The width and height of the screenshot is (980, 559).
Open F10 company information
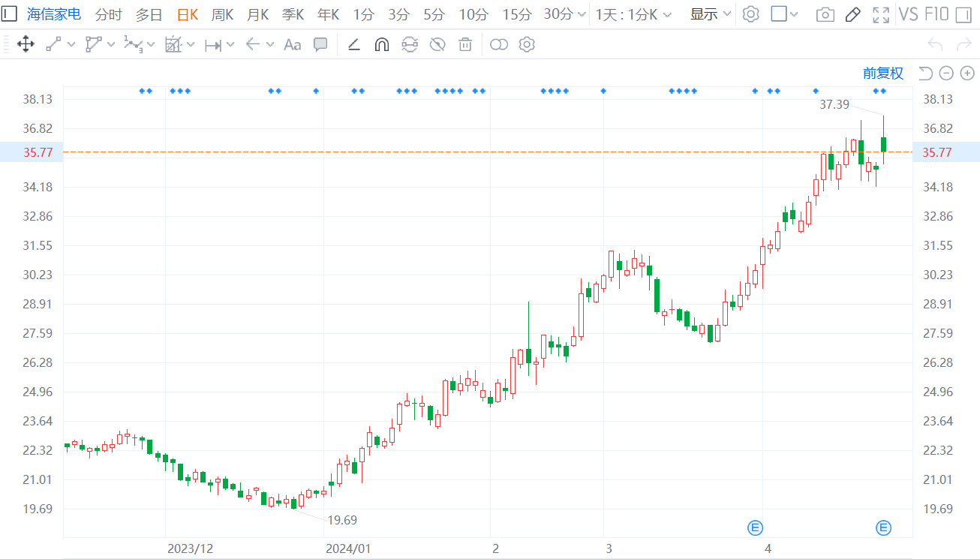tap(936, 14)
